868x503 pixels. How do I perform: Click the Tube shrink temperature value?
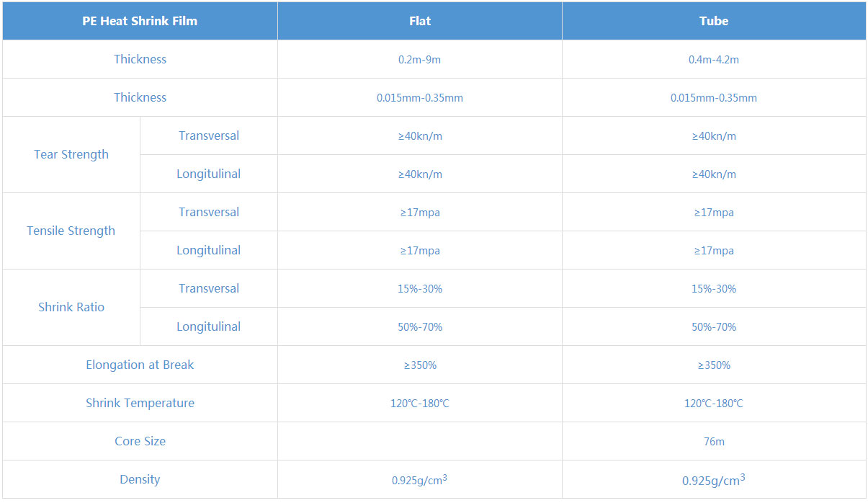(x=714, y=404)
